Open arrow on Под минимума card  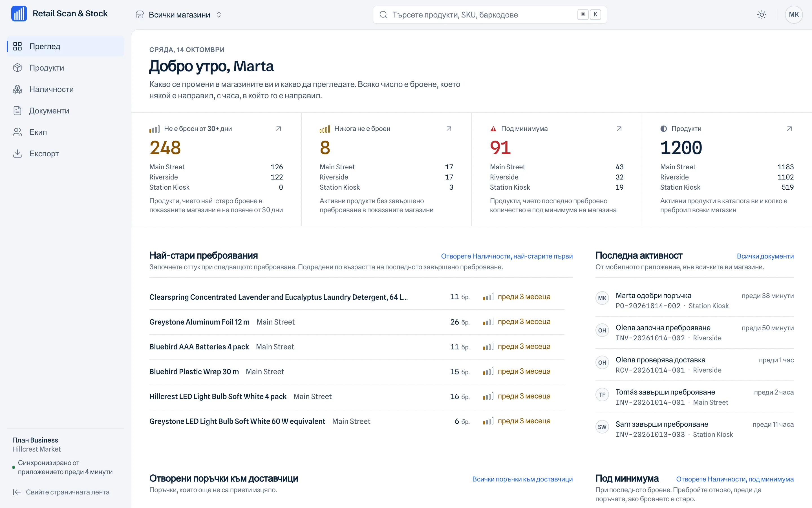tap(619, 129)
